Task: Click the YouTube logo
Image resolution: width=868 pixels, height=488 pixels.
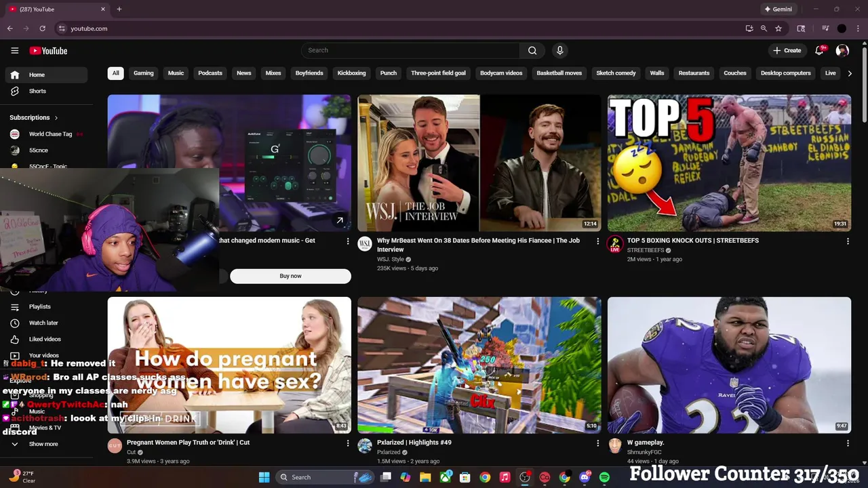Action: pyautogui.click(x=48, y=51)
